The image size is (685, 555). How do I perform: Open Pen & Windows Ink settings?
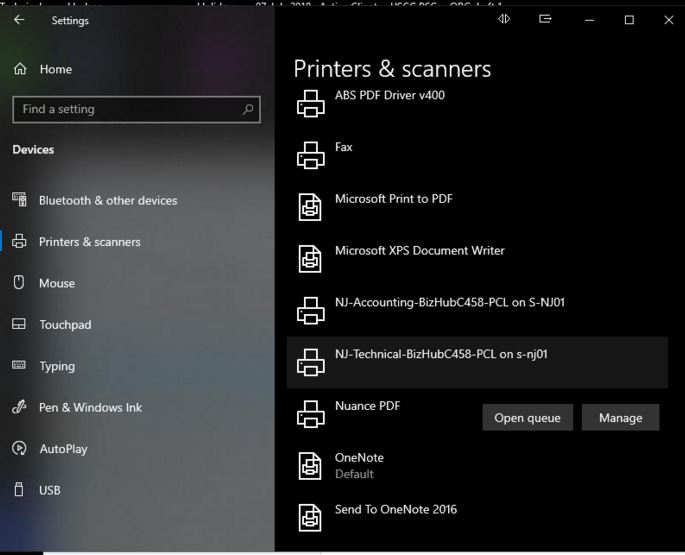click(x=90, y=407)
